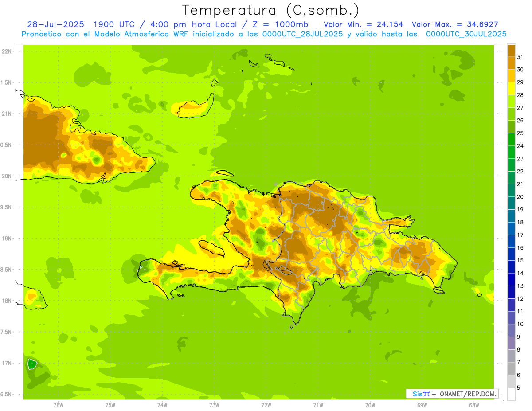532x411 pixels.
Task: Click dark brown legend swatch above 31
Action: (x=511, y=50)
